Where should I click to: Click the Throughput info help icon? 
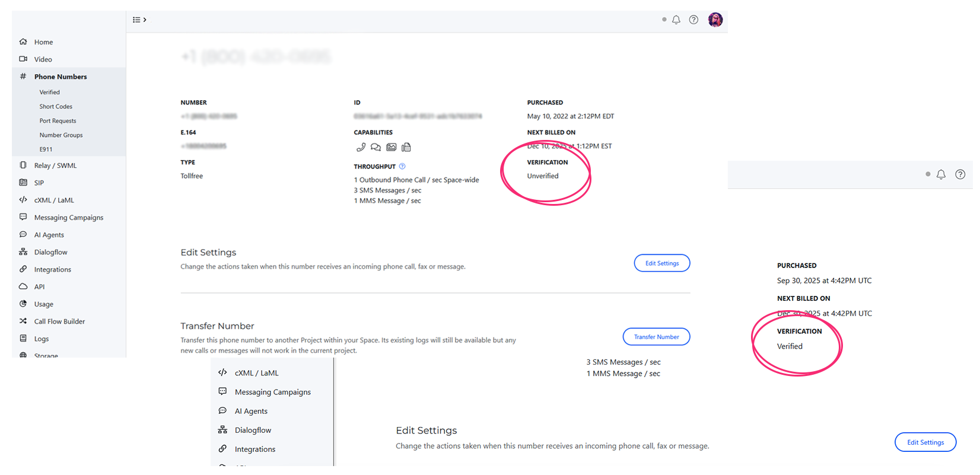[402, 167]
